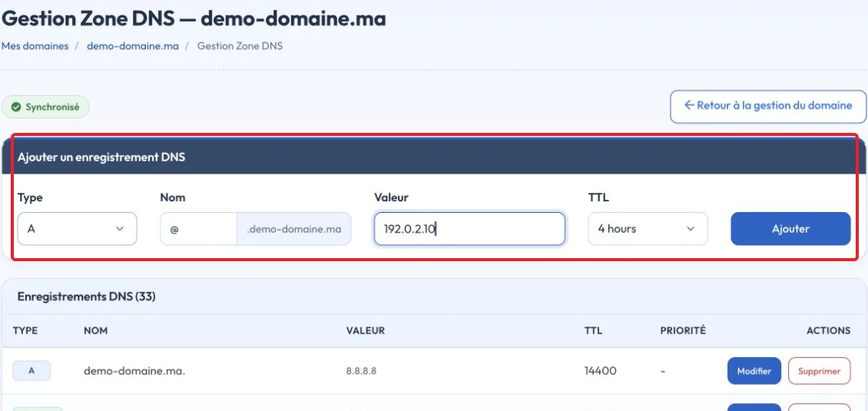Viewport: 868px width, 411px height.
Task: Click the ACTIONS column header
Action: click(x=828, y=330)
